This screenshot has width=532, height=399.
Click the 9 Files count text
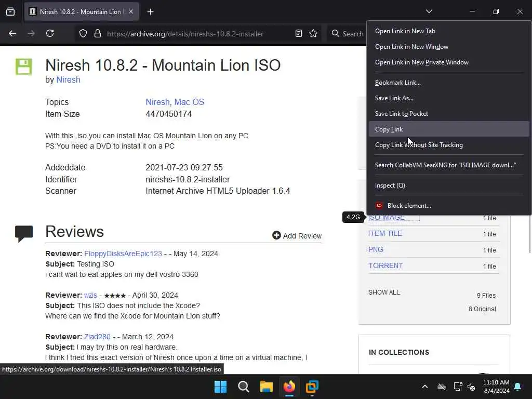tap(486, 296)
